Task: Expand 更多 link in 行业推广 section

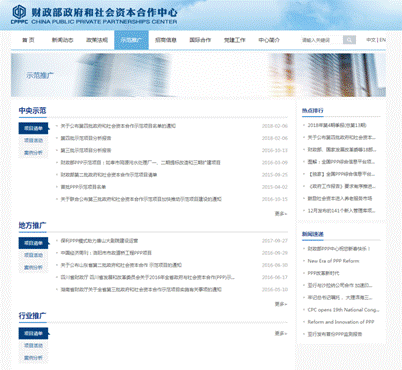Action: tap(281, 333)
